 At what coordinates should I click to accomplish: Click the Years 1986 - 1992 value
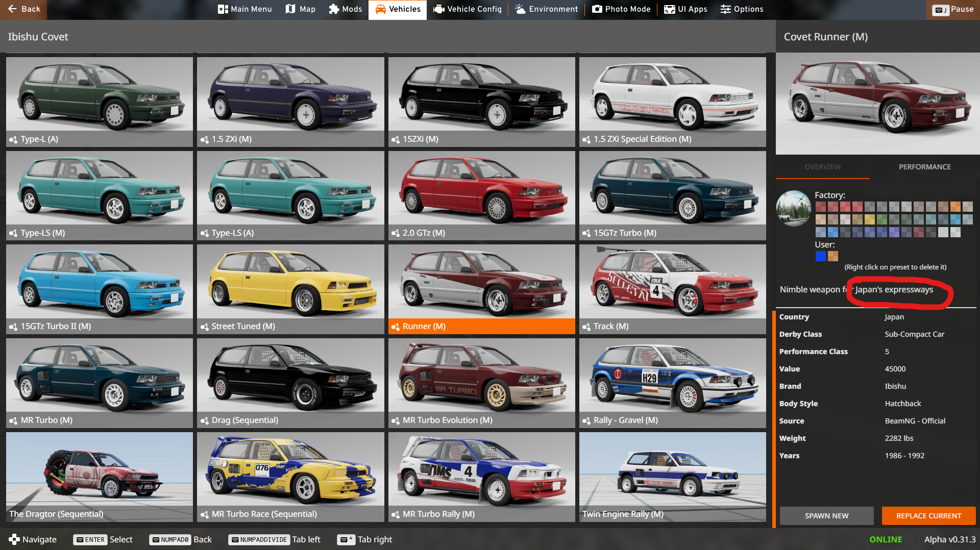[x=904, y=456]
